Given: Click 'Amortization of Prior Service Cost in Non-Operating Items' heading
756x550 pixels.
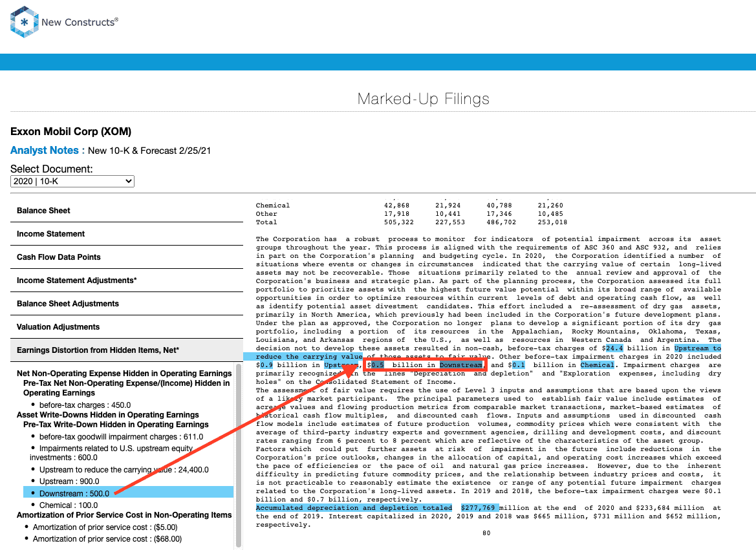Looking at the screenshot, I should point(124,515).
